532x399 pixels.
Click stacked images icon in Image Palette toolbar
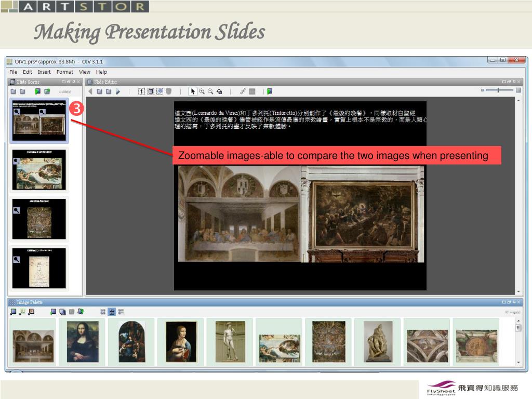click(x=63, y=312)
